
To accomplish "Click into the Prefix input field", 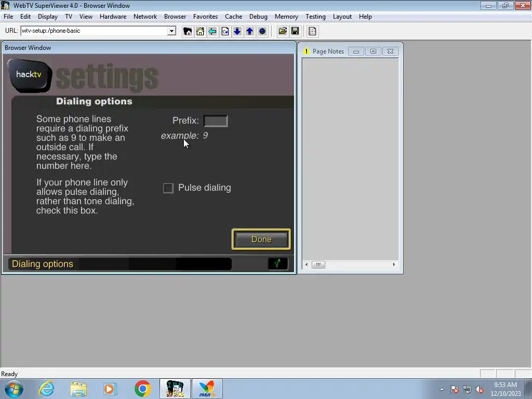I will [216, 121].
